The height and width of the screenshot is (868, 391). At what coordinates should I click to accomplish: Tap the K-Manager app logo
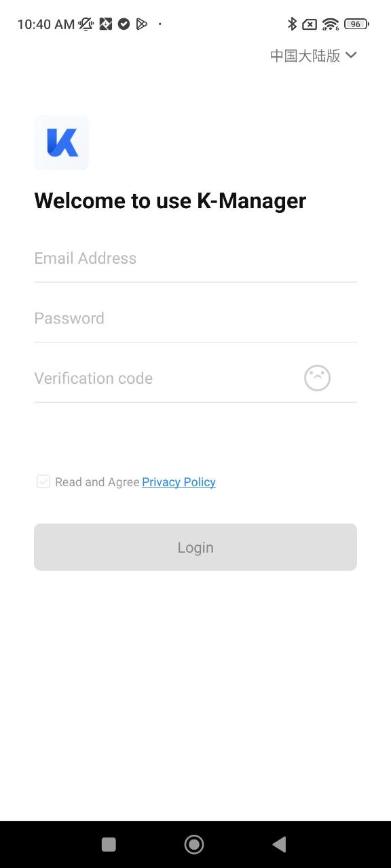tap(61, 142)
